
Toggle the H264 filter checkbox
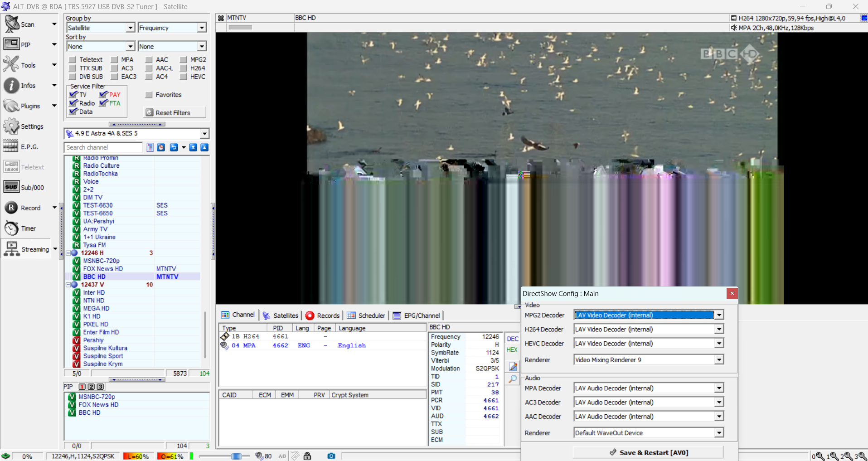click(184, 68)
